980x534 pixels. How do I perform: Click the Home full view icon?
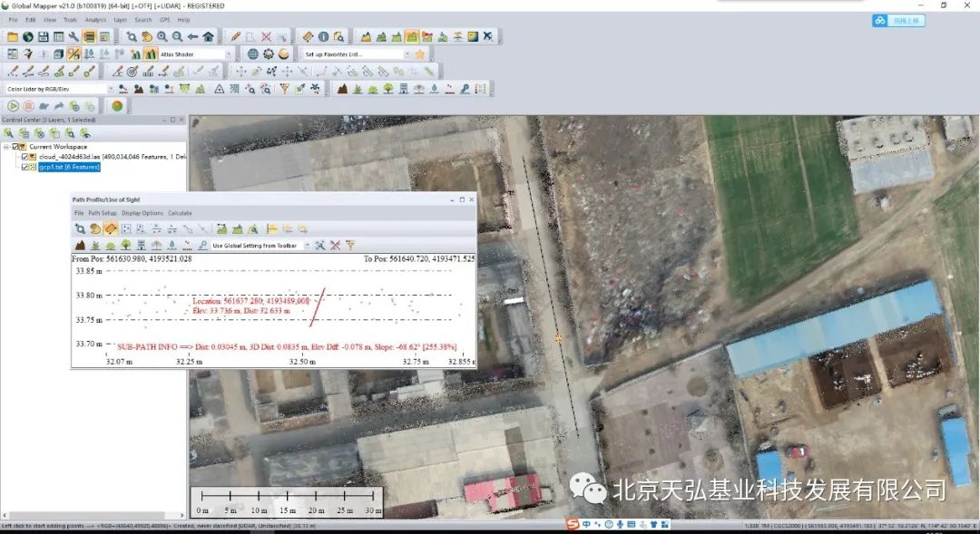[x=208, y=37]
